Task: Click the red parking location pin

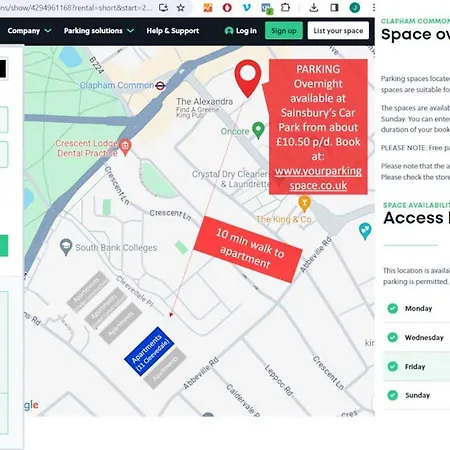Action: pyautogui.click(x=248, y=78)
